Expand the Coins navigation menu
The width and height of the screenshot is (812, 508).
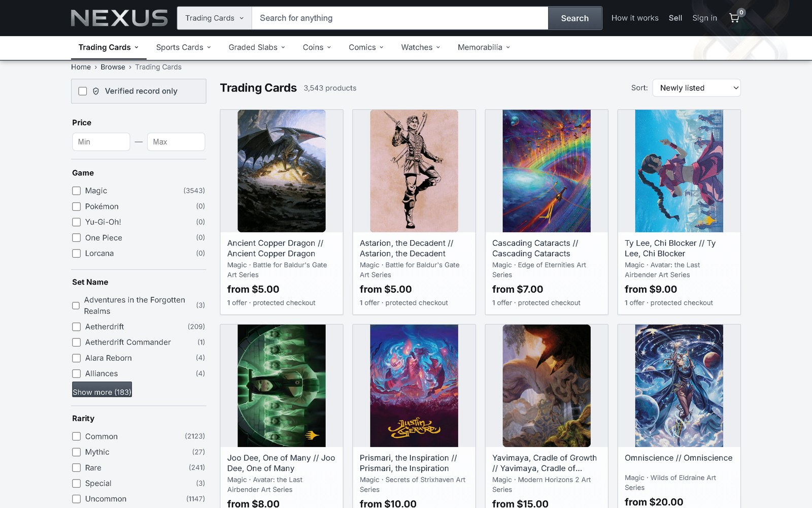coord(317,47)
